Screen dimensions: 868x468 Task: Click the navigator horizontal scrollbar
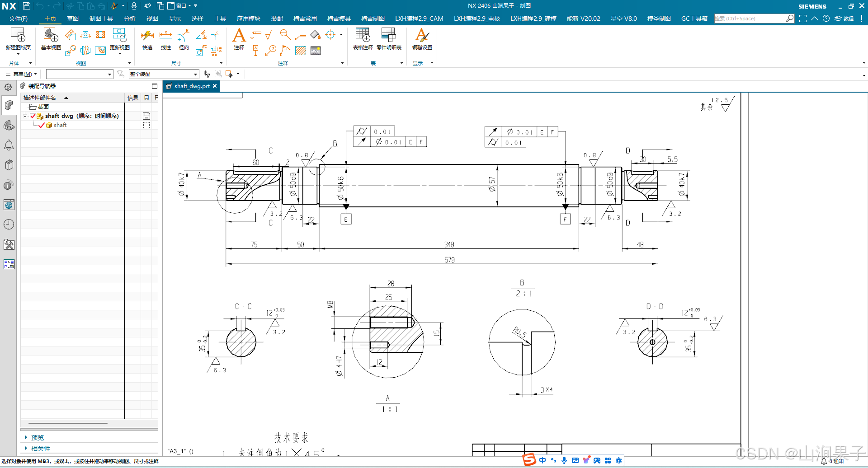click(x=68, y=423)
